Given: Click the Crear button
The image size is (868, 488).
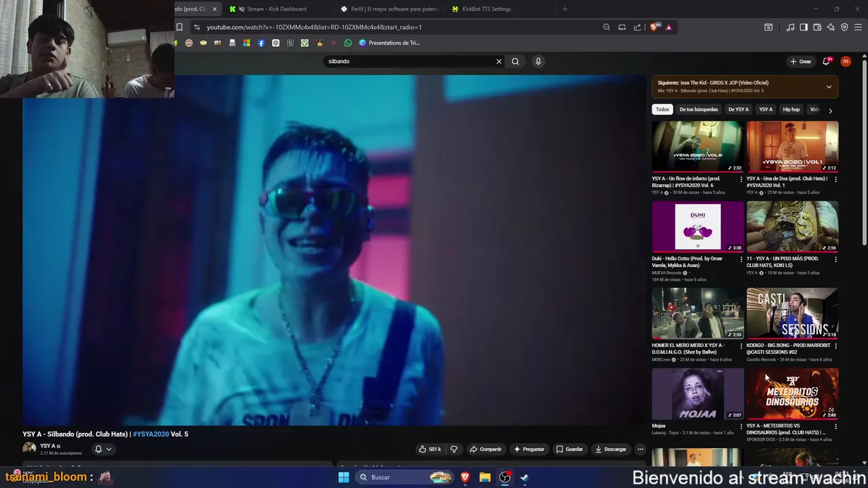Looking at the screenshot, I should click(800, 61).
